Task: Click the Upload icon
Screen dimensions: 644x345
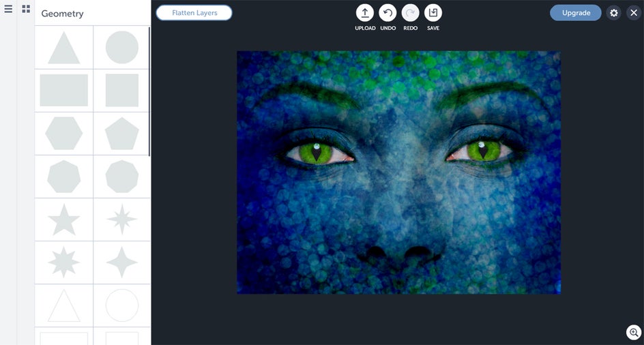Action: [x=365, y=13]
